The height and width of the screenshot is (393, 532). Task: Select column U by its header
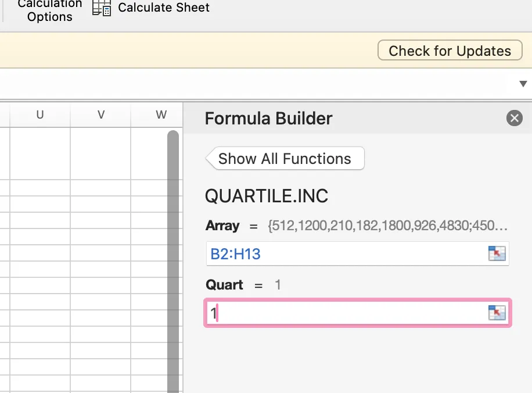coord(40,115)
